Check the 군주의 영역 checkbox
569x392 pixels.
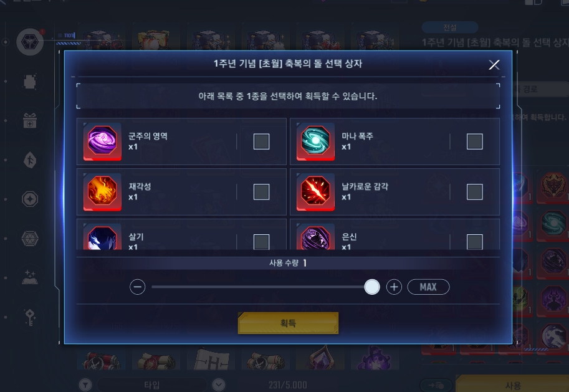(x=261, y=141)
